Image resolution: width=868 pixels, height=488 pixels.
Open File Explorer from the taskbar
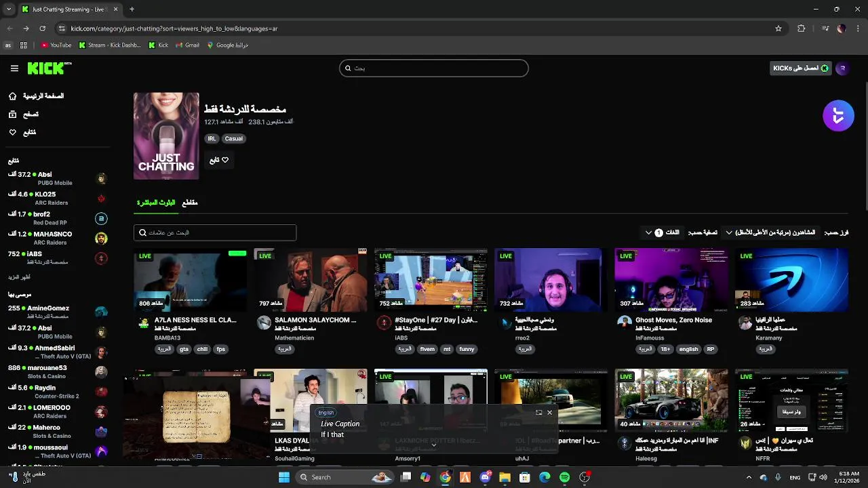[505, 477]
